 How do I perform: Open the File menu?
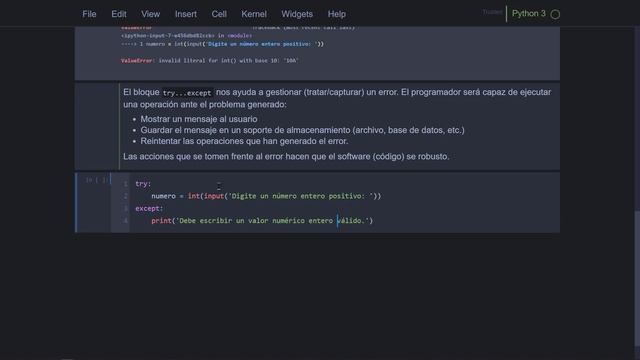coord(89,14)
